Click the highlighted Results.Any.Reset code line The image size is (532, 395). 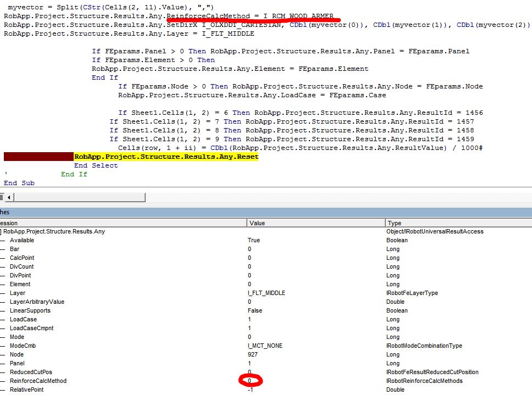(x=166, y=157)
